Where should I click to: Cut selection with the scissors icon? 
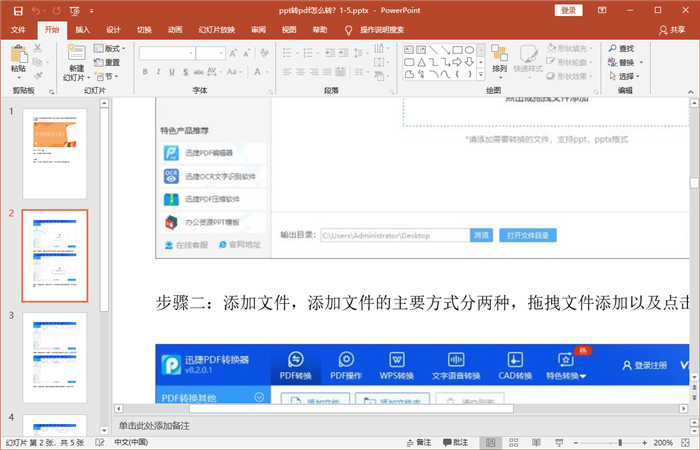click(38, 48)
